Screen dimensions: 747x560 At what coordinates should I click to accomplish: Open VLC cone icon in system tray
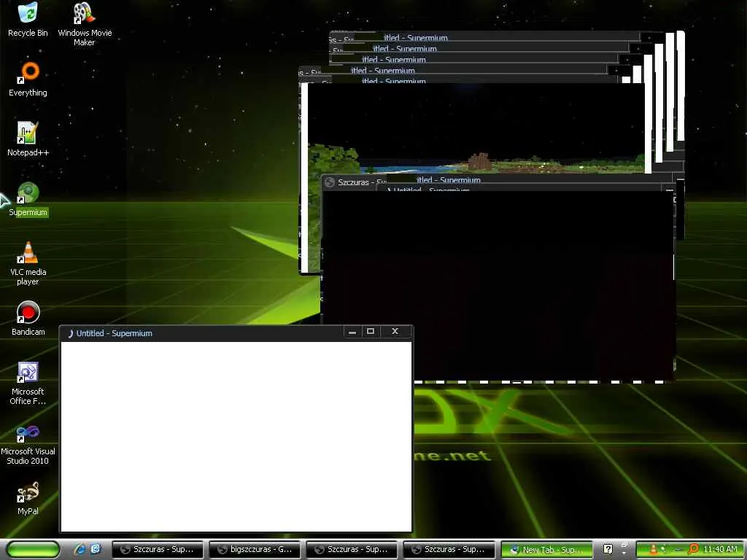coord(653,550)
